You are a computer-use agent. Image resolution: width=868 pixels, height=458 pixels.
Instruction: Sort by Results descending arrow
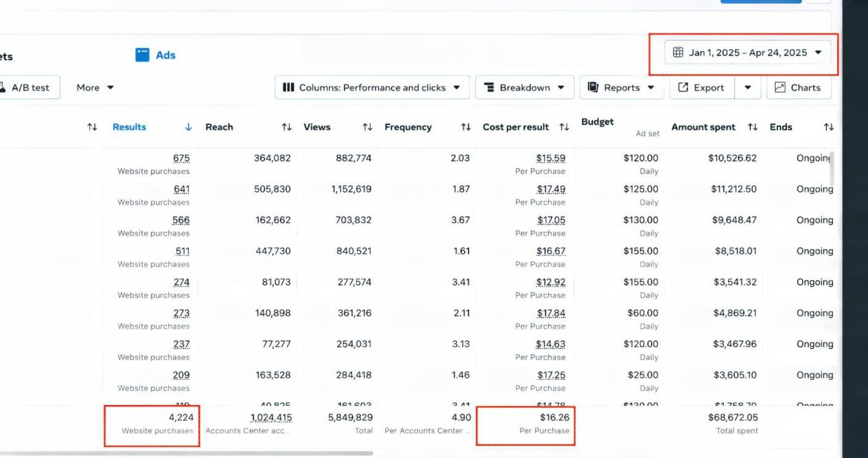pyautogui.click(x=188, y=127)
